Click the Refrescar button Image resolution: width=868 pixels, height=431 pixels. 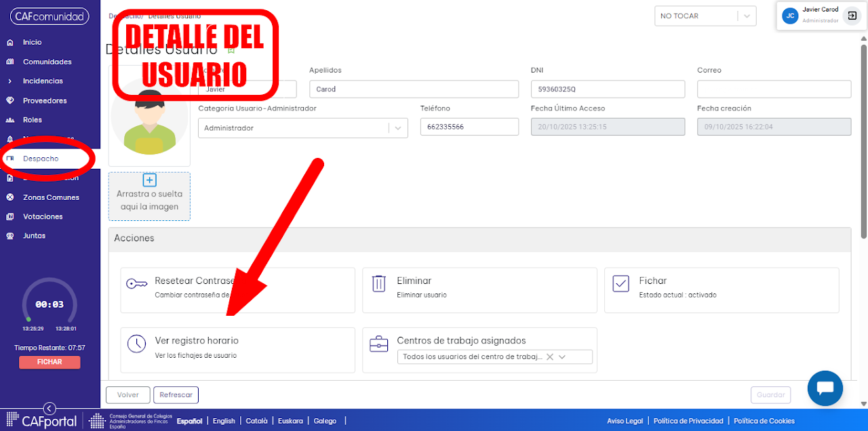pos(176,395)
